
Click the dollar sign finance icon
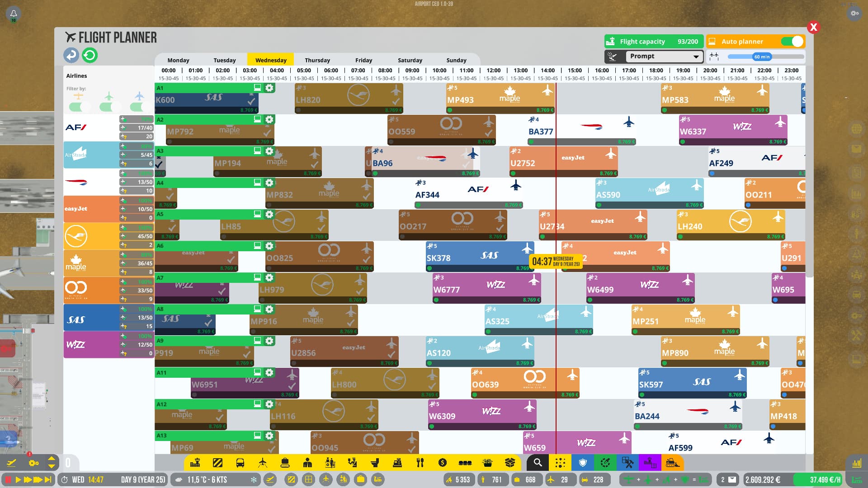(442, 462)
